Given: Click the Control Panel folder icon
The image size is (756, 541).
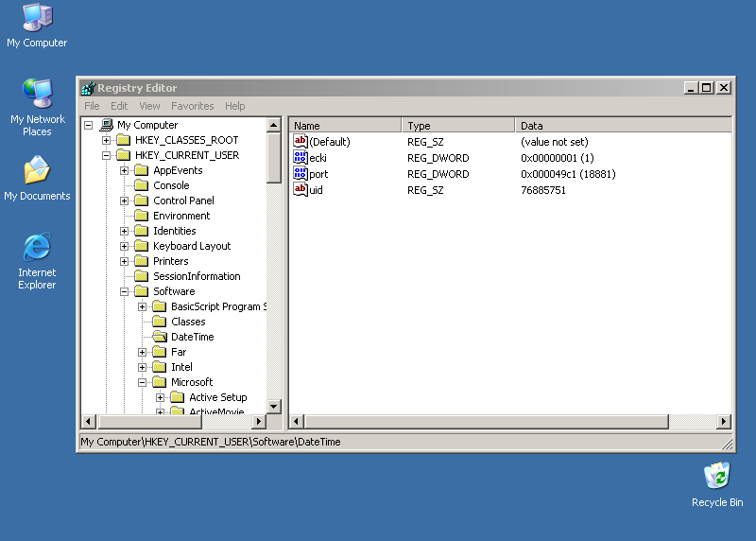Looking at the screenshot, I should coord(142,201).
